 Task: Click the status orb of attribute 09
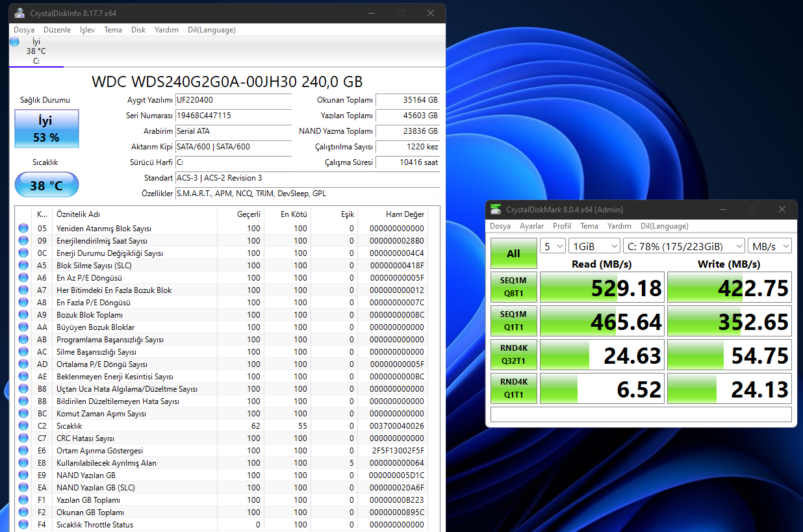[x=24, y=240]
